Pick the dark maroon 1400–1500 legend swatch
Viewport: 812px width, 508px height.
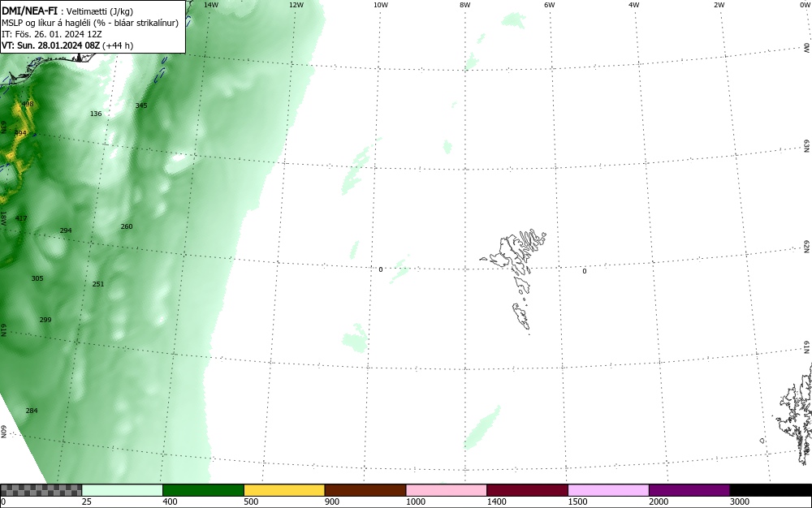click(527, 490)
